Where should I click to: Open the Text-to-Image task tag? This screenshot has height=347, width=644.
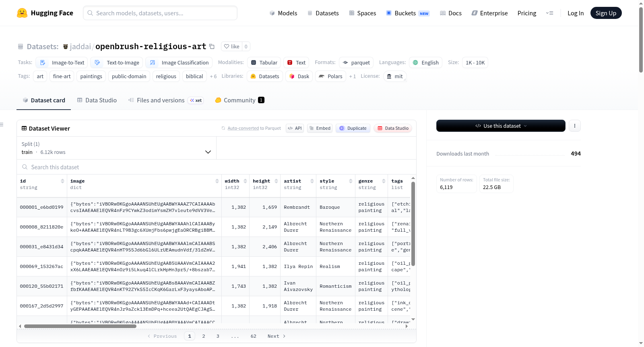(117, 62)
